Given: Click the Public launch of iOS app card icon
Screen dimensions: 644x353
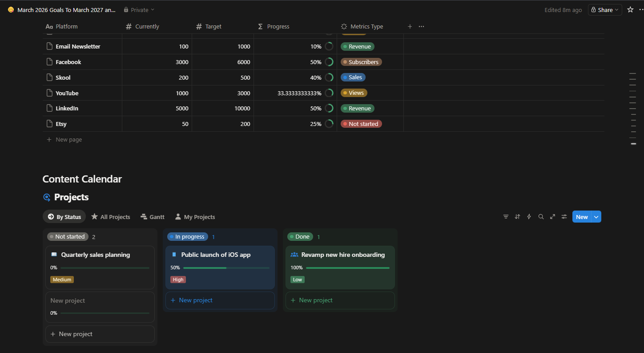Looking at the screenshot, I should click(174, 255).
